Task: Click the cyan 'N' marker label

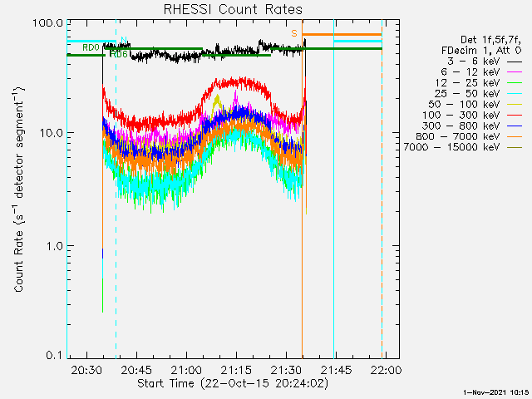Action: coord(124,41)
